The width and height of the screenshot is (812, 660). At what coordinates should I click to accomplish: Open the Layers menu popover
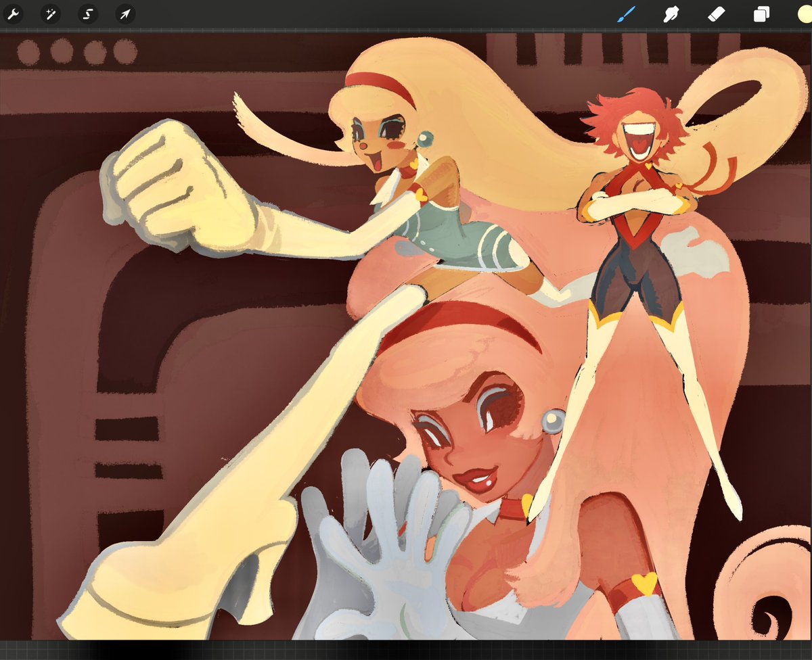tap(760, 15)
